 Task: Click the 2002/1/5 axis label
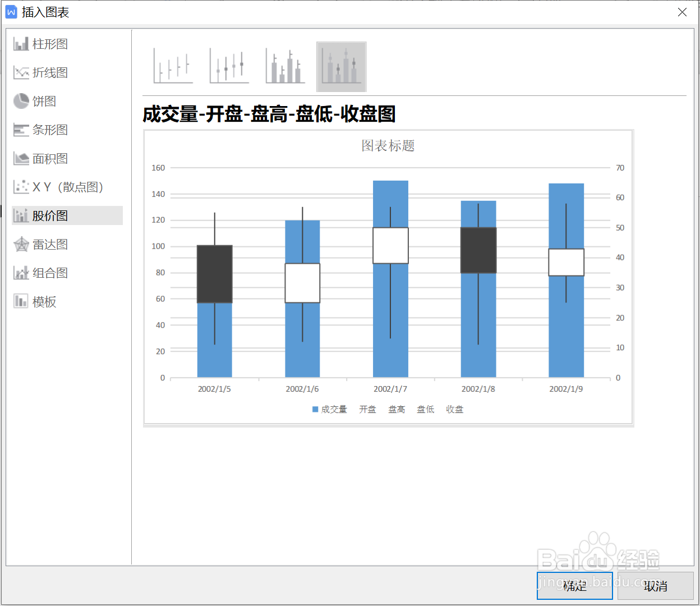[214, 389]
